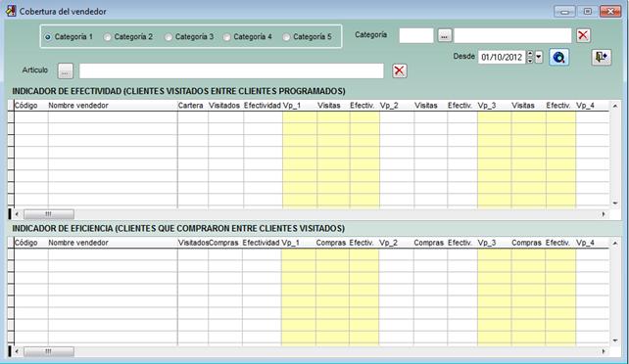Select Categoría 1 radio button
Image resolution: width=629 pixels, height=364 pixels.
(x=48, y=37)
